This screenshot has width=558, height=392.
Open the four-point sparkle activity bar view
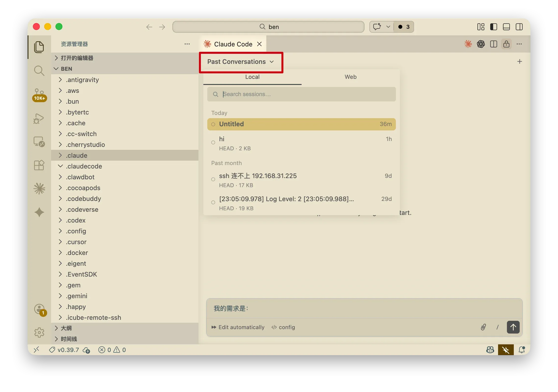(x=39, y=212)
